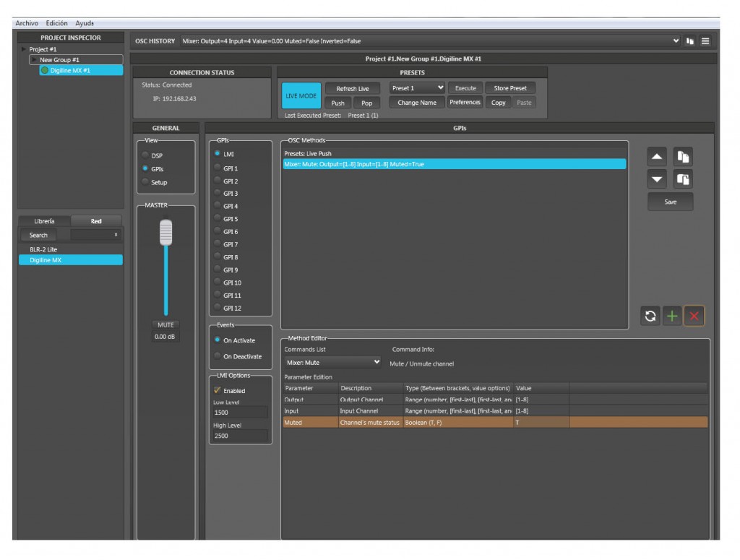The width and height of the screenshot is (740, 560).
Task: Click the Master volume fader handle
Action: [x=165, y=233]
